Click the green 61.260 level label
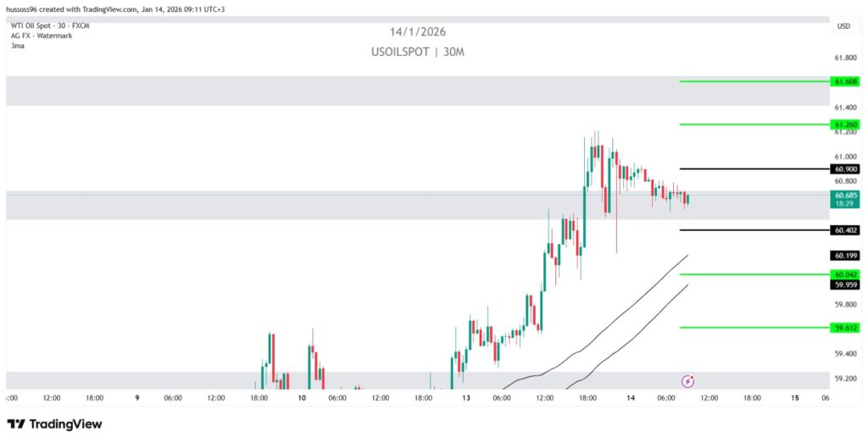868x442 pixels. click(845, 124)
